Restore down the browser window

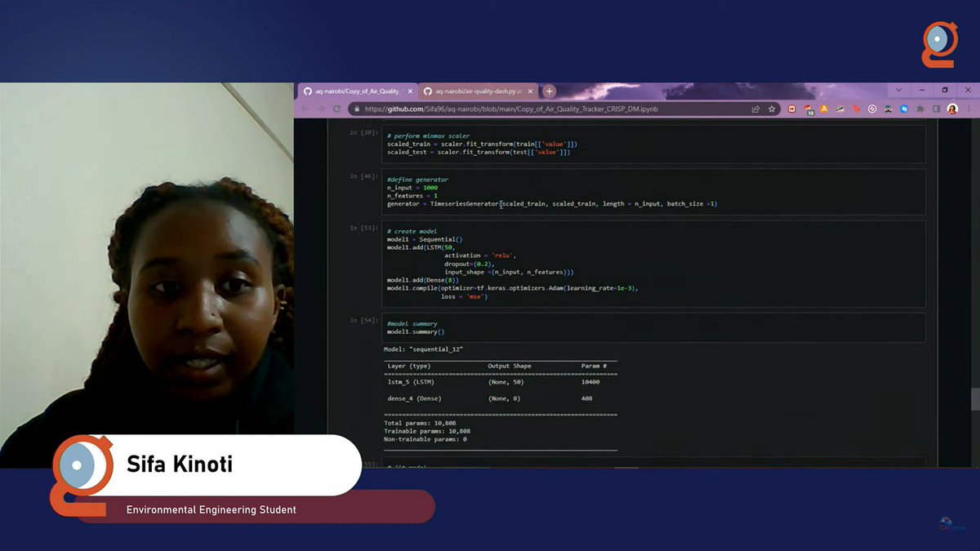click(944, 90)
